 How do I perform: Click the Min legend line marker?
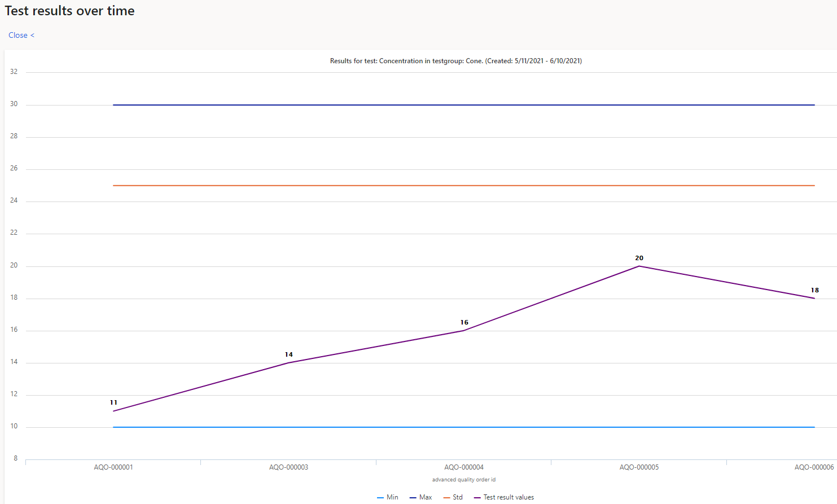click(x=381, y=497)
